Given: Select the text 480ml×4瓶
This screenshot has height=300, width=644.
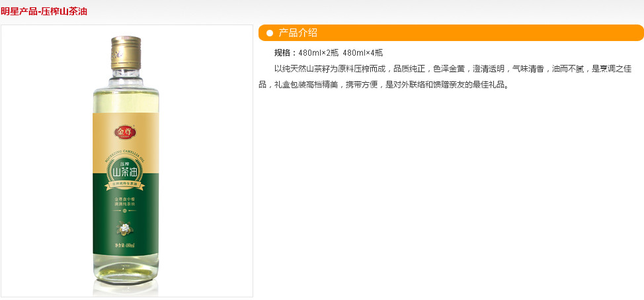Looking at the screenshot, I should click(x=362, y=53).
